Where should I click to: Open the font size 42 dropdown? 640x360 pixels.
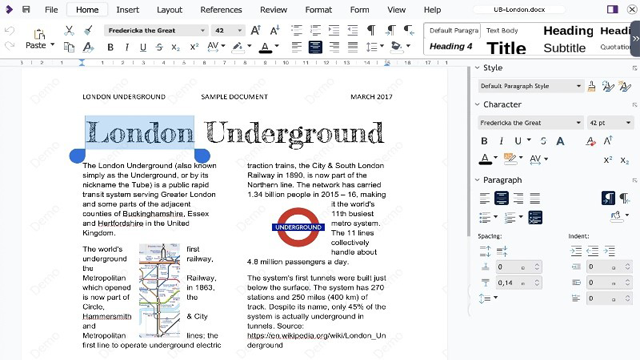pos(240,31)
